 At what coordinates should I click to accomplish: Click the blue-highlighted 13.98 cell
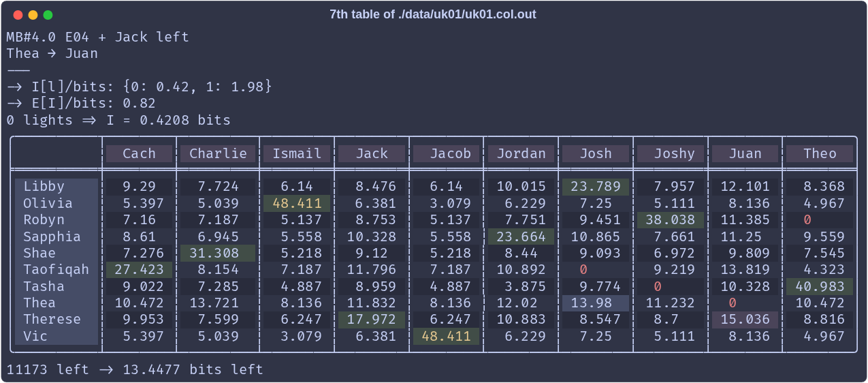click(x=596, y=303)
